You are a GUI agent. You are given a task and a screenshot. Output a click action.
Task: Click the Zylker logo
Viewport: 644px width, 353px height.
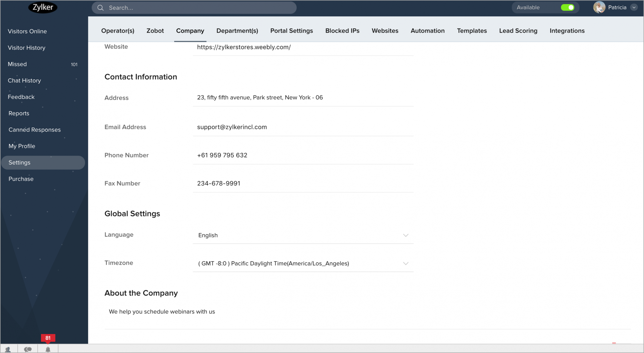43,7
